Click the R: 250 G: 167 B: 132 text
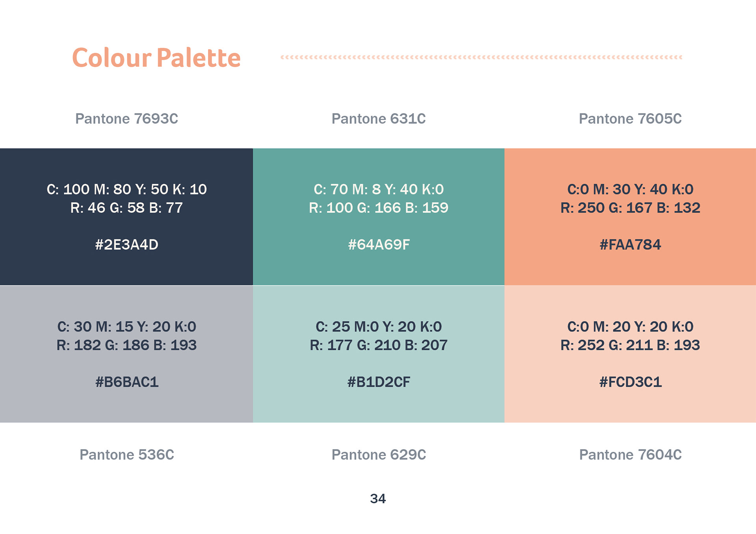Viewport: 756px width, 534px height. click(630, 208)
